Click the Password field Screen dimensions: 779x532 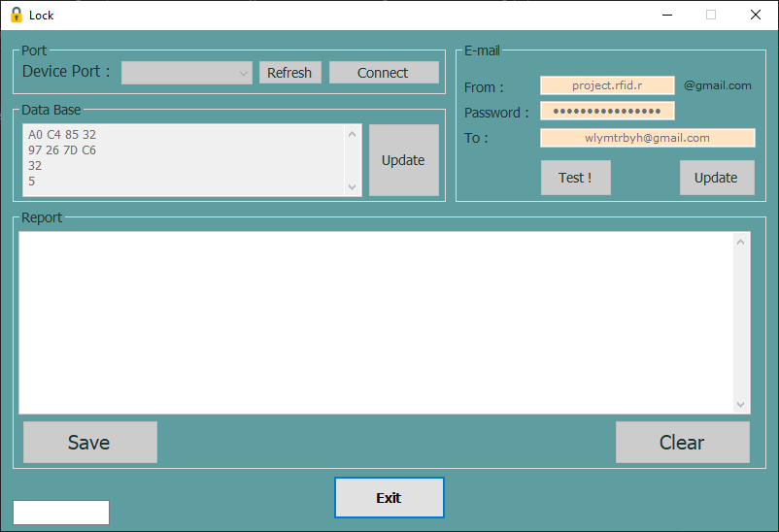(x=607, y=111)
